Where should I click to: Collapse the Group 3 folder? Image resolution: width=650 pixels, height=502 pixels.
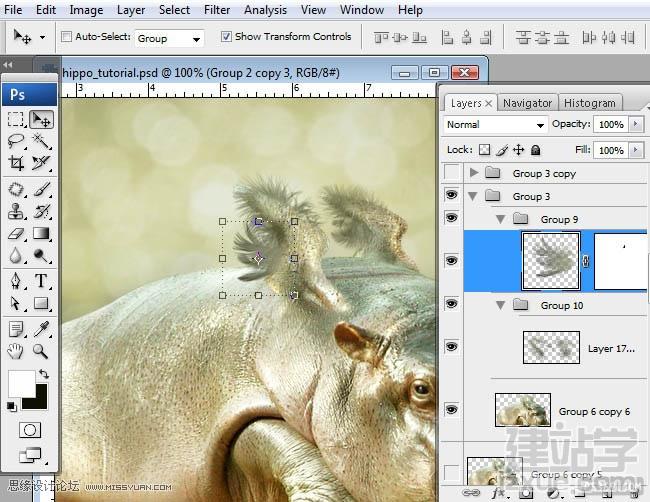473,196
